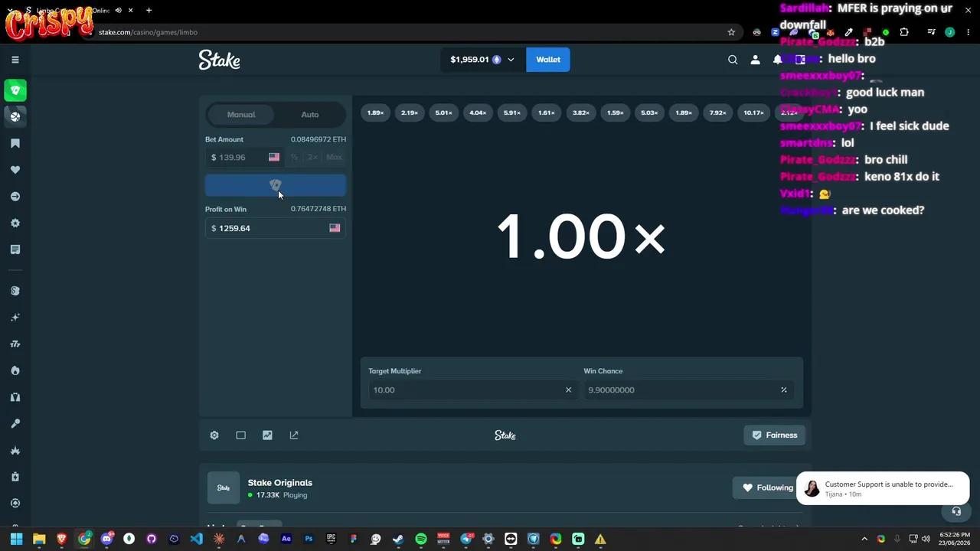The width and height of the screenshot is (980, 551).
Task: Click the Profit on Win field
Action: tap(276, 228)
